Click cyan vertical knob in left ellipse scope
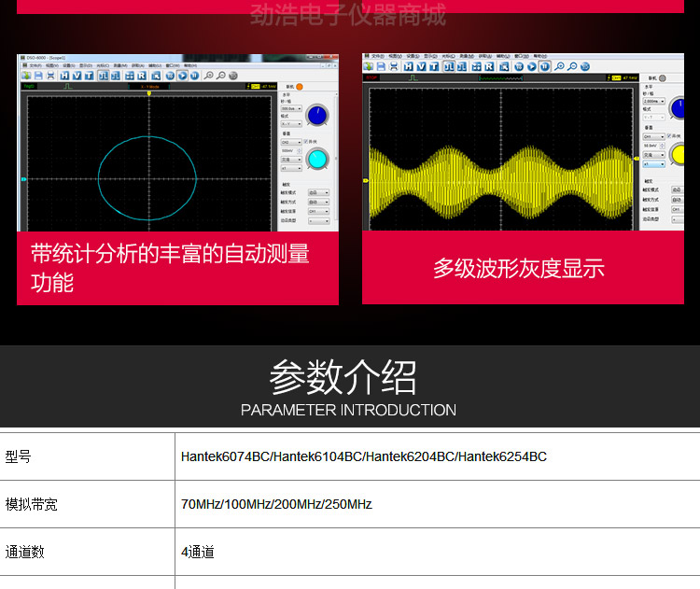 317,159
